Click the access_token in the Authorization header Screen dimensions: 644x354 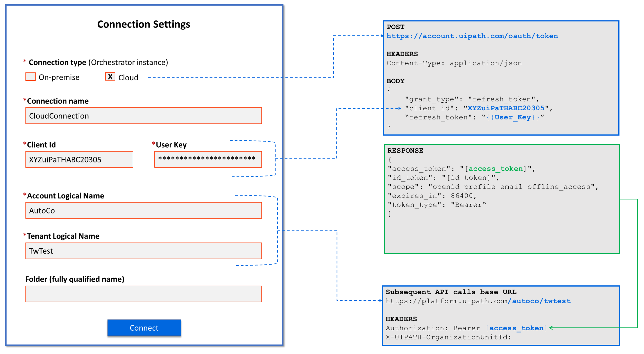516,328
